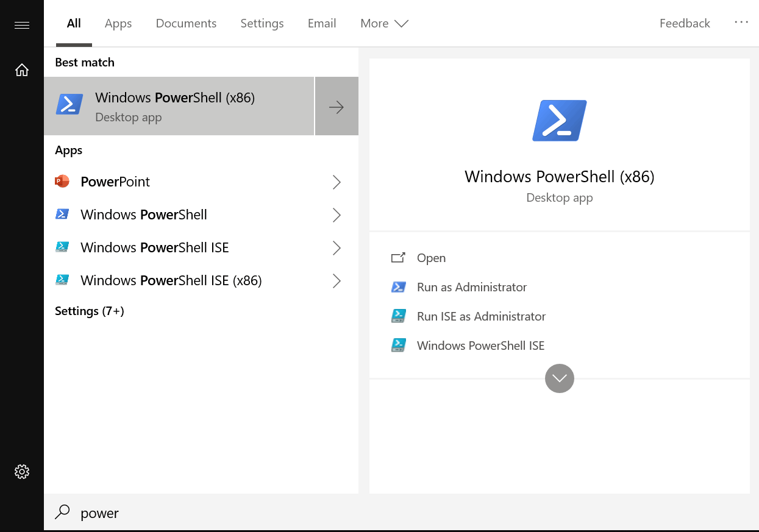Click the Feedback link
Viewport: 759px width, 532px height.
[x=685, y=23]
